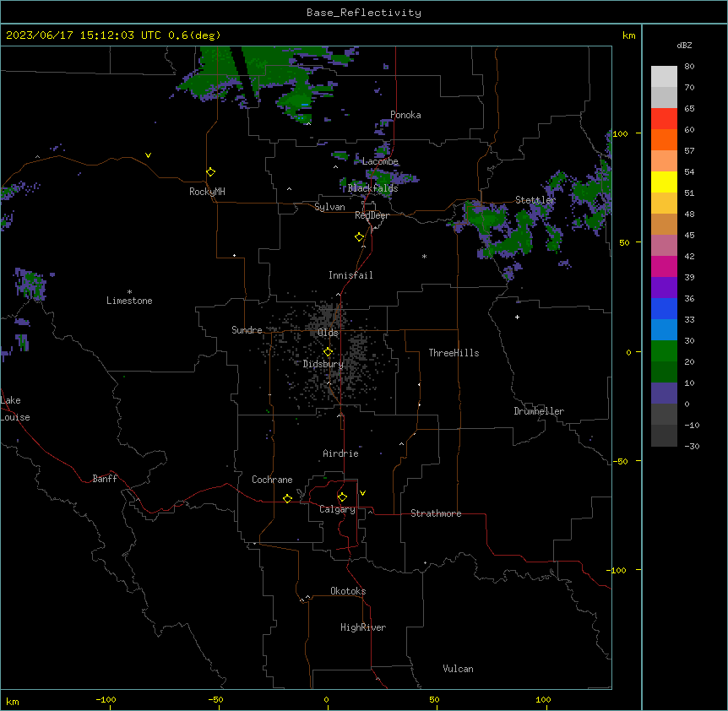This screenshot has height=711, width=728.
Task: Select the Lacombe city label
Action: click(x=380, y=161)
